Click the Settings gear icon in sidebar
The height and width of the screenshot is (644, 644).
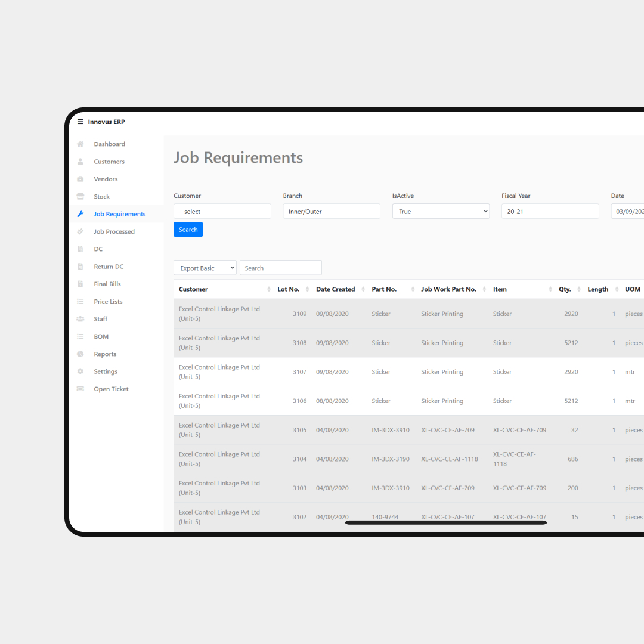[x=80, y=371]
